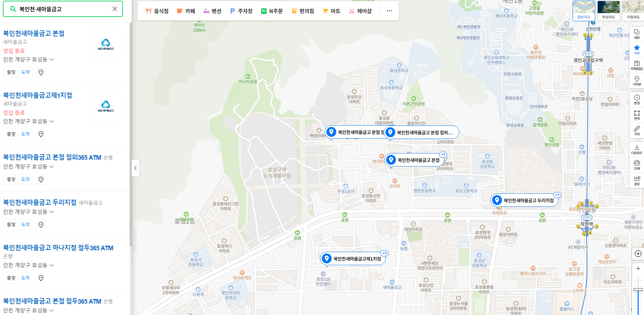The image size is (644, 315).
Task: Clear the search field with X
Action: pos(115,9)
